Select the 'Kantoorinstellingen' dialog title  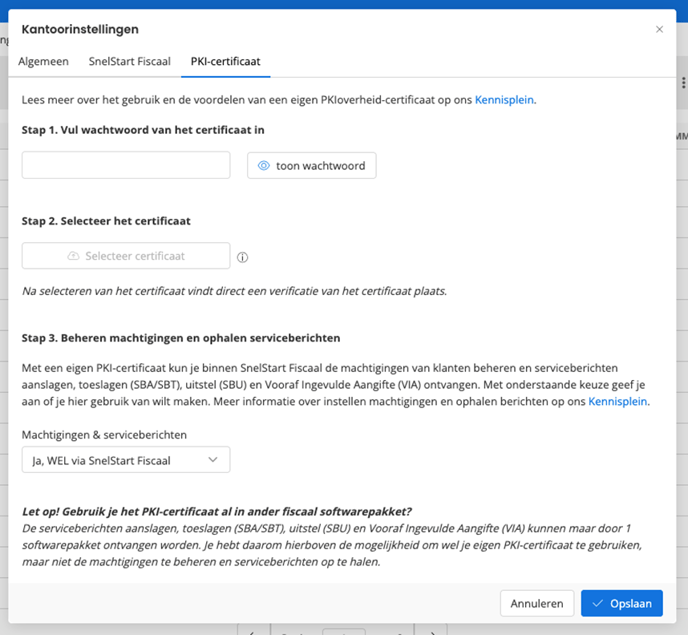pos(80,29)
